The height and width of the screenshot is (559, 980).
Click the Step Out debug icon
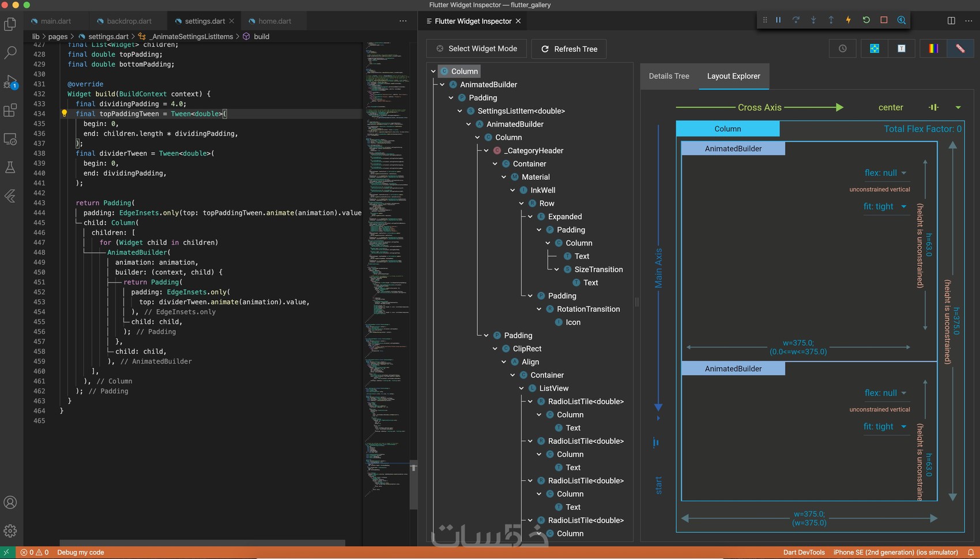831,20
